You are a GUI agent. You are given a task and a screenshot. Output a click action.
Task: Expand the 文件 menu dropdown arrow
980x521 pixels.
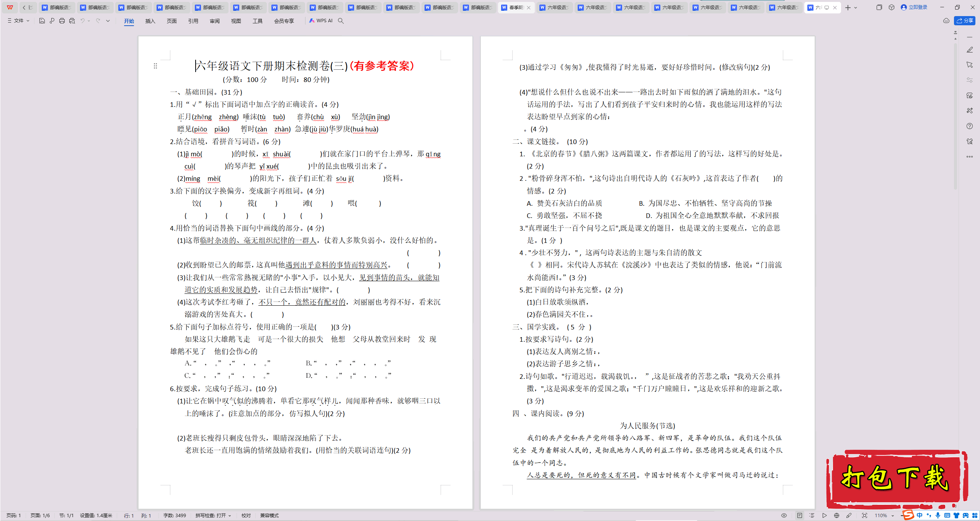pos(28,21)
